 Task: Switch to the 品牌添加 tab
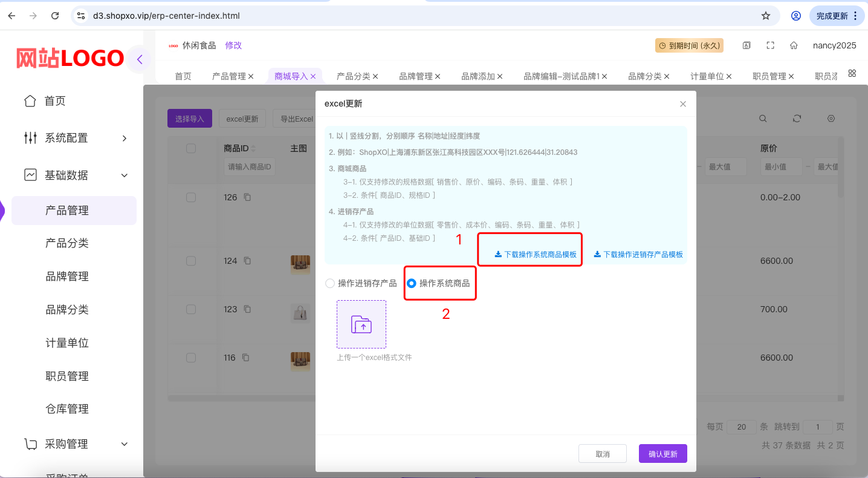click(x=478, y=76)
